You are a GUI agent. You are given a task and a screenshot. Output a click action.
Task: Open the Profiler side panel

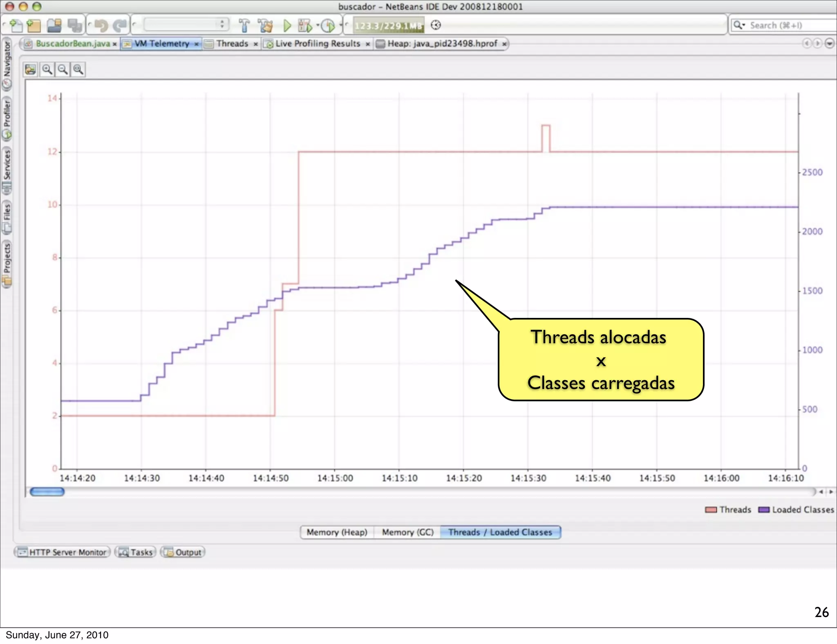click(x=7, y=119)
